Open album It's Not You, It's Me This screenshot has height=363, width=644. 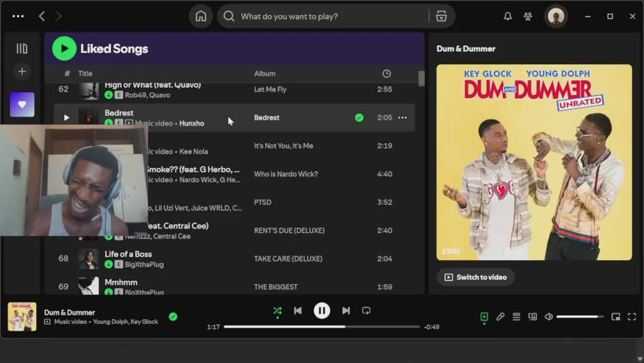(x=283, y=146)
